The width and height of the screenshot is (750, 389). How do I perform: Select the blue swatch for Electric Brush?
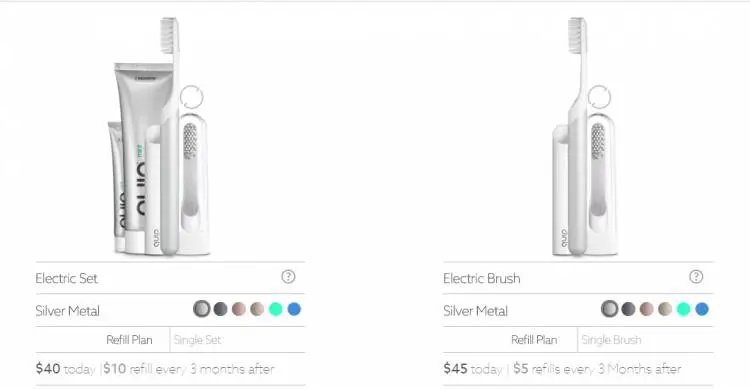click(x=702, y=309)
